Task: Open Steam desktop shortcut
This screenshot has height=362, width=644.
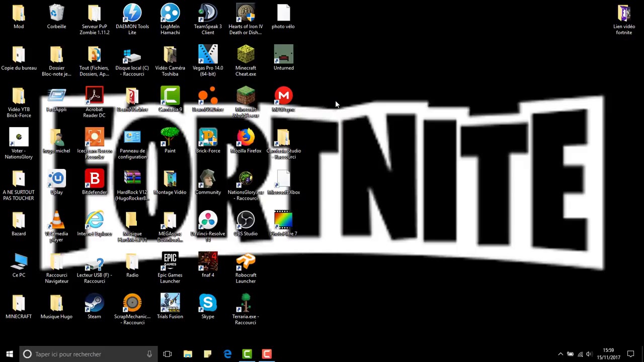Action: 94,306
